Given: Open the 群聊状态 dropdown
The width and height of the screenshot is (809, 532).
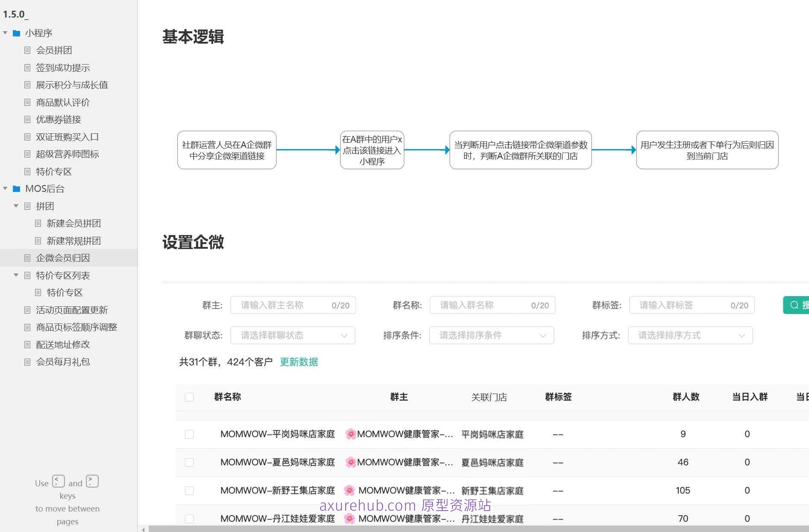Looking at the screenshot, I should click(293, 335).
